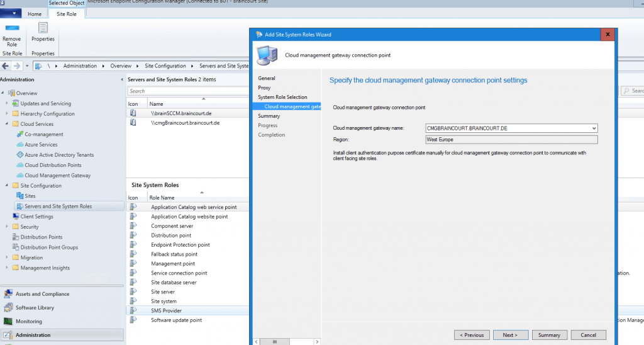Viewport: 644px width, 345px height.
Task: Click role icon for Management point
Action: 133,264
